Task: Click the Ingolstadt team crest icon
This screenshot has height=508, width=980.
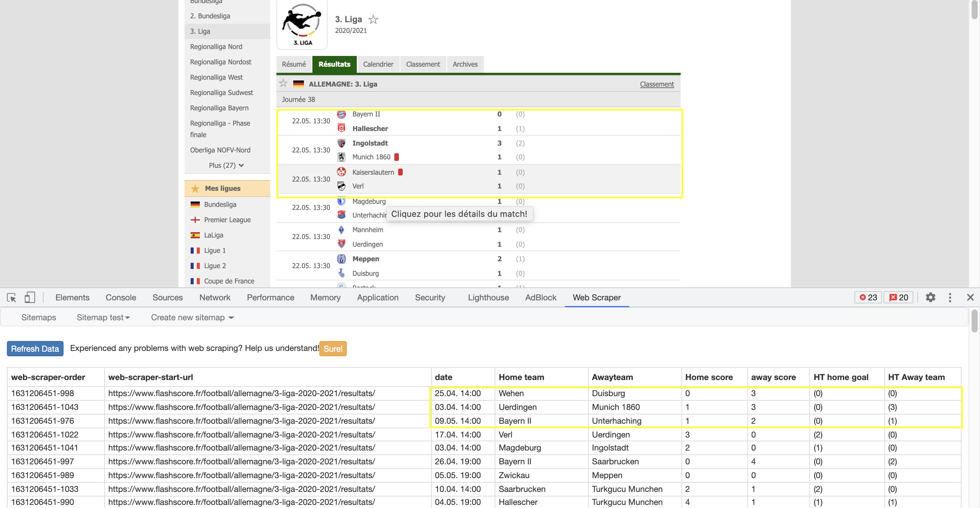Action: pos(341,143)
